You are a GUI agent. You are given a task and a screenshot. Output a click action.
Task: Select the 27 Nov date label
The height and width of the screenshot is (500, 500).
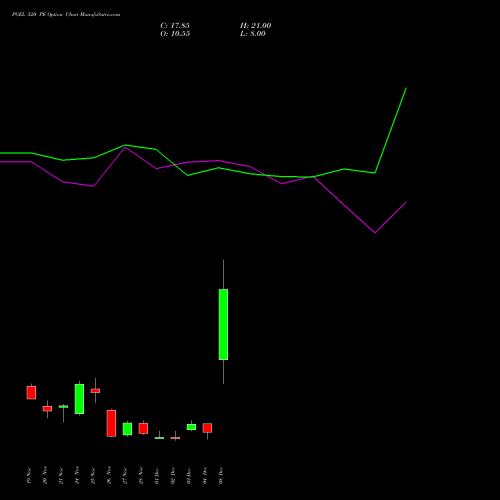(x=125, y=475)
